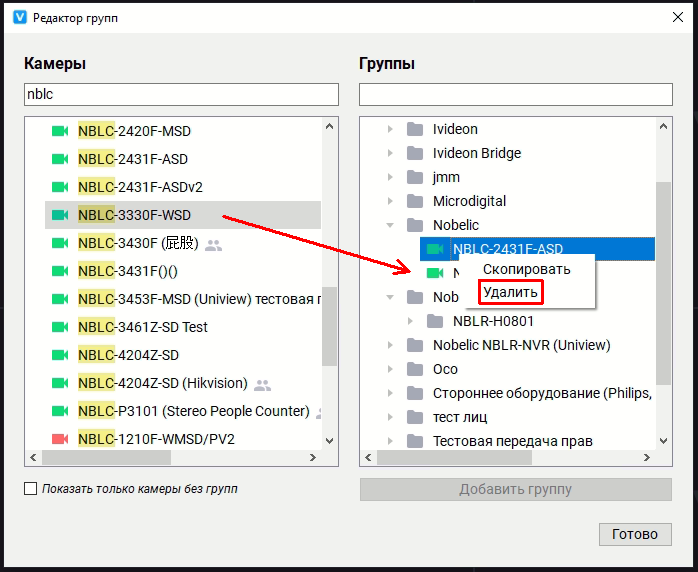Click the groups search field
This screenshot has width=698, height=572.
515,94
